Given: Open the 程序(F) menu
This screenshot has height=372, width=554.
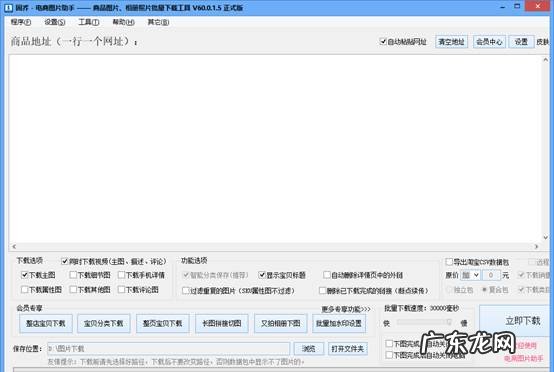Looking at the screenshot, I should pyautogui.click(x=21, y=22).
